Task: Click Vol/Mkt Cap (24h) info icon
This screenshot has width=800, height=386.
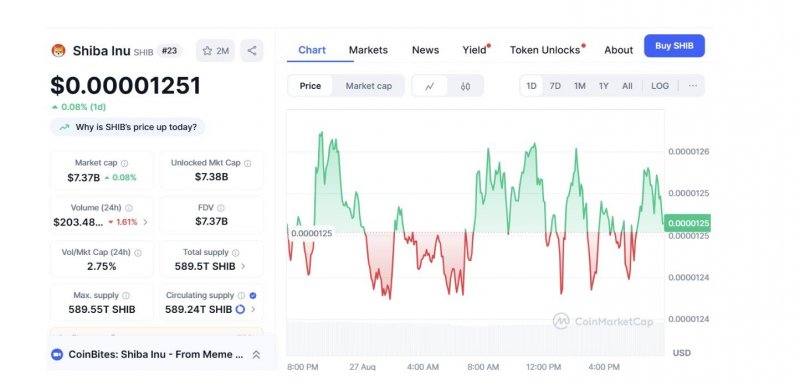Action: pyautogui.click(x=138, y=252)
